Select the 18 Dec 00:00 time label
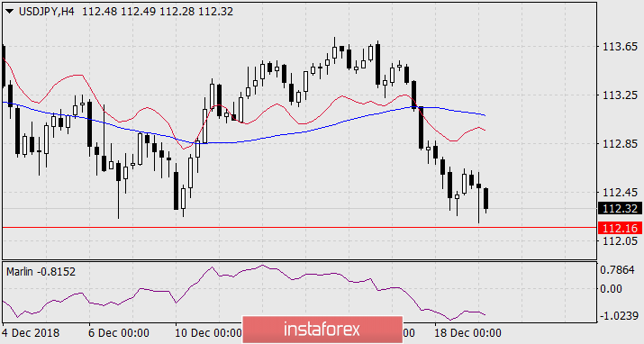 point(467,332)
